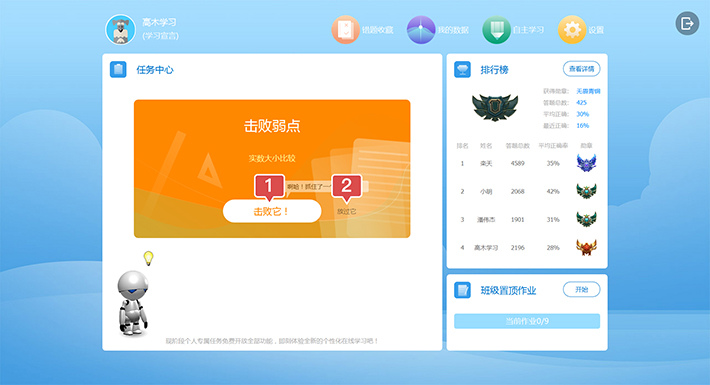
Task: Click the 错题收藏 menu label
Action: click(378, 30)
